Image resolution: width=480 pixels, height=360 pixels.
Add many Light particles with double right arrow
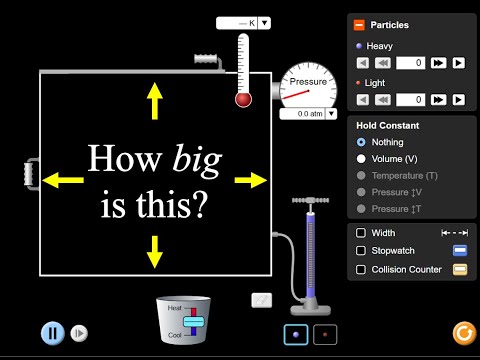coord(438,100)
